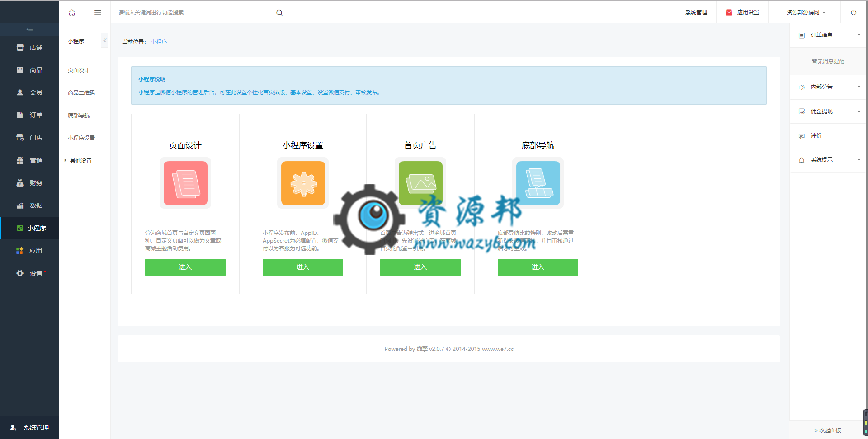Screen dimensions: 868x439
Task: Expand the 内部公告 panel chevron
Action: pyautogui.click(x=859, y=87)
